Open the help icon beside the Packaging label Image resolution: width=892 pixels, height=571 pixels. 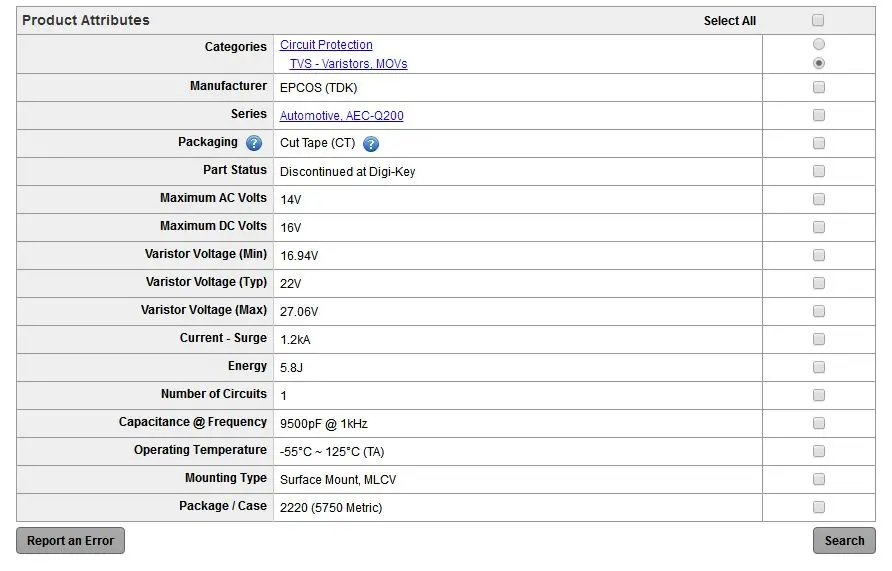tap(254, 143)
